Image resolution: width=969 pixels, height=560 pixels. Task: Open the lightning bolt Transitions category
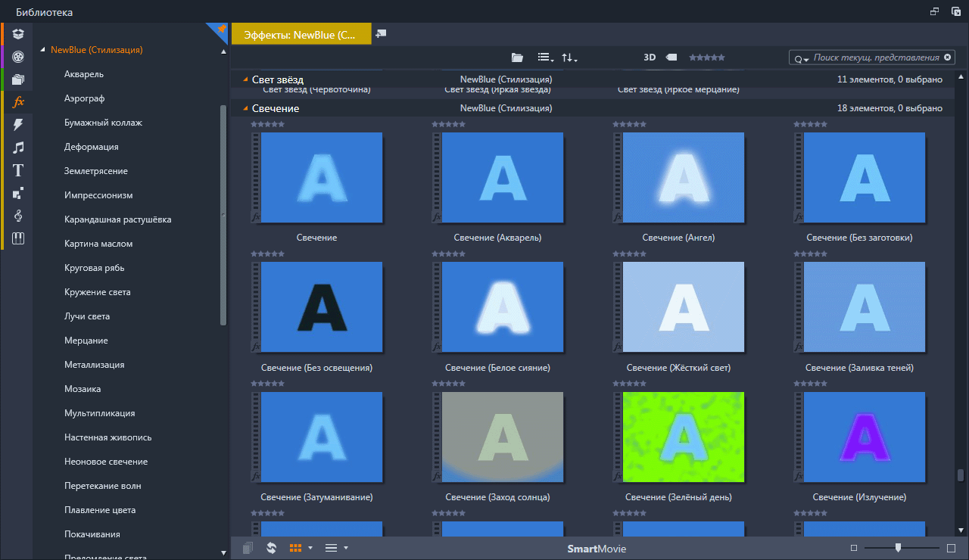coord(18,124)
